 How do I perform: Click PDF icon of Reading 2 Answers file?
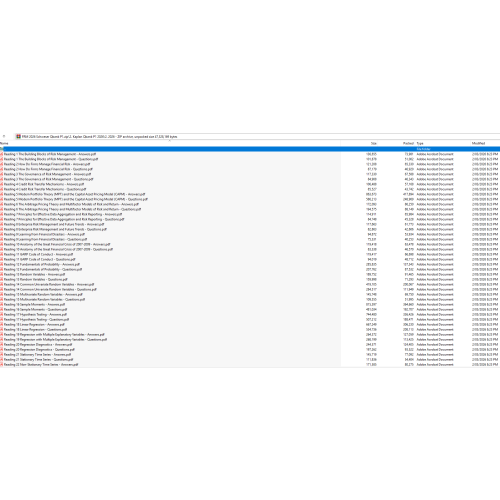(x=2, y=164)
